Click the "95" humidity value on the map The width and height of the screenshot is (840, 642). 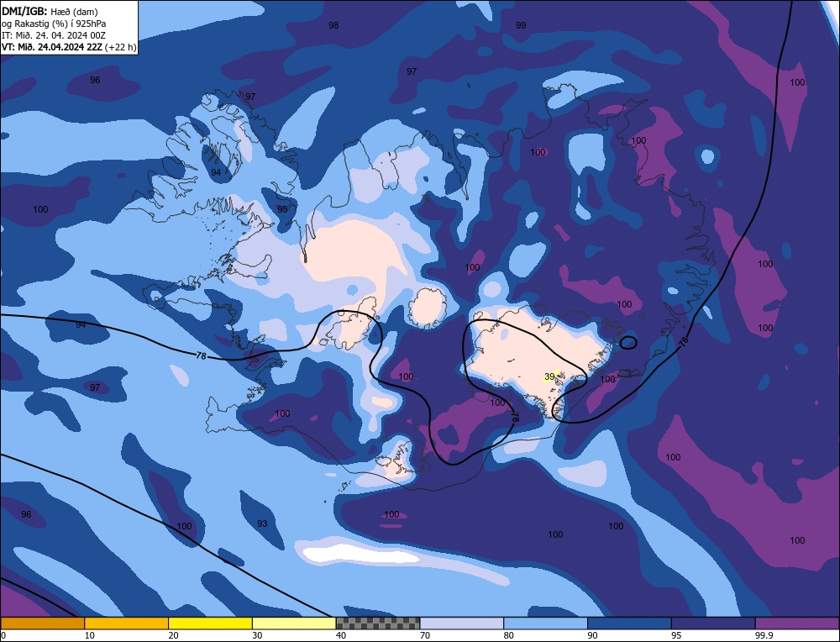[282, 209]
